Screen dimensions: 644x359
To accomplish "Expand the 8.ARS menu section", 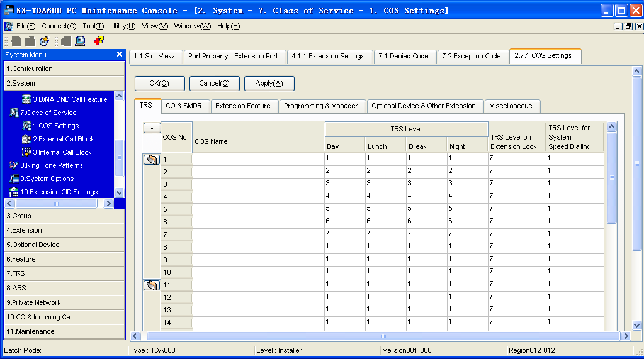I will pyautogui.click(x=64, y=288).
